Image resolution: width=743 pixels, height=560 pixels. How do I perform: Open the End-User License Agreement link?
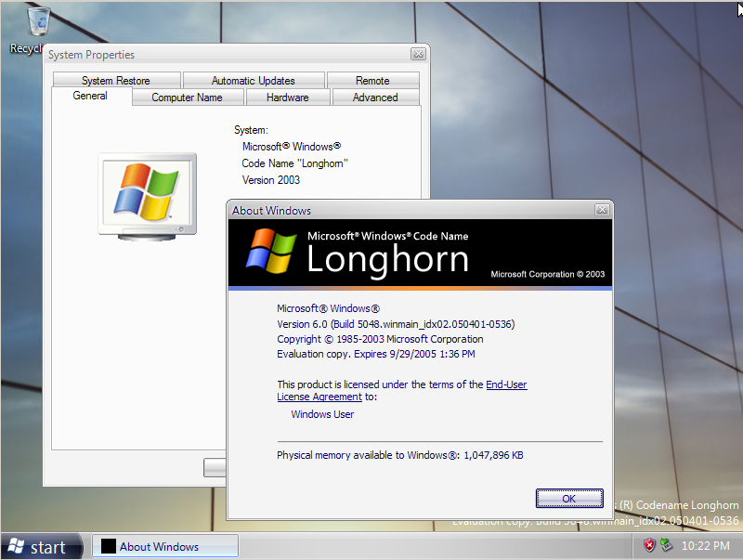pyautogui.click(x=506, y=384)
